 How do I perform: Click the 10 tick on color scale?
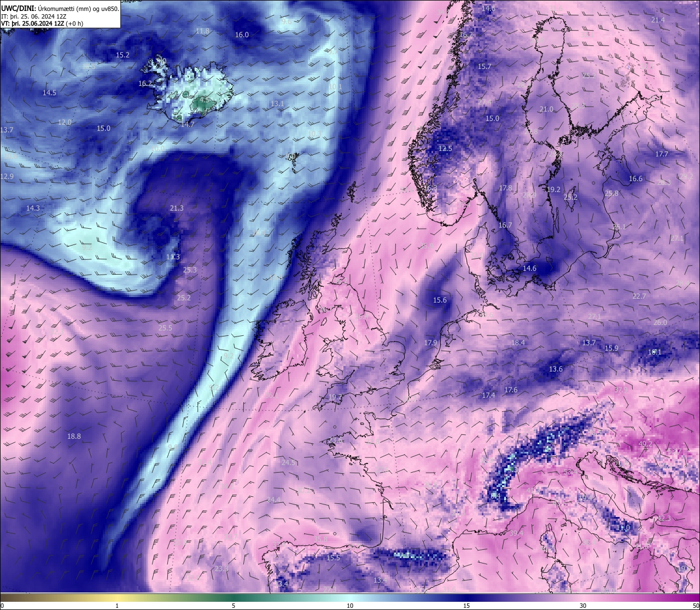[x=350, y=605]
